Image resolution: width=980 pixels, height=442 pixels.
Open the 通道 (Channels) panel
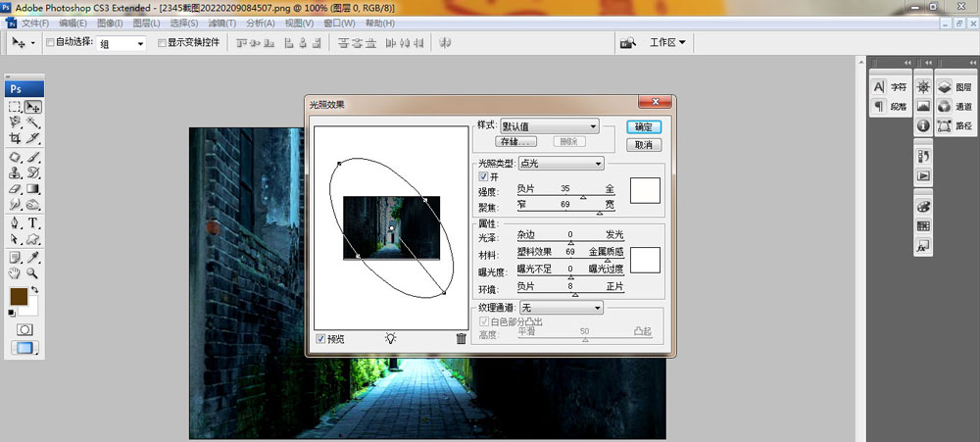(x=955, y=106)
